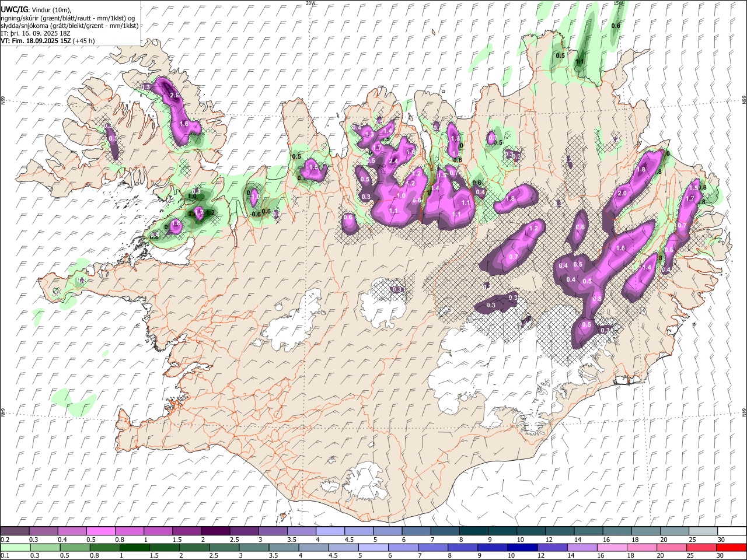This screenshot has width=747, height=560.
Task: Click the 2.4 snowfall value on the map
Action: tap(393, 161)
